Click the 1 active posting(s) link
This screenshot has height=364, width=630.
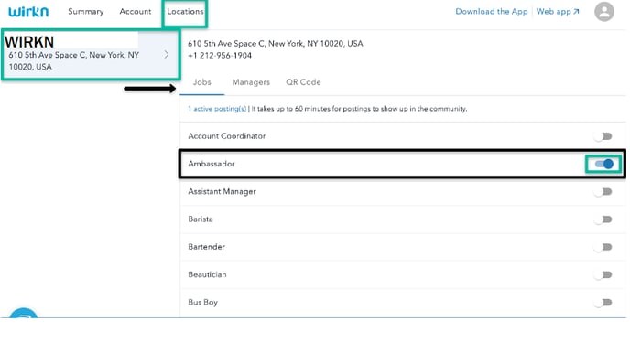pyautogui.click(x=217, y=109)
